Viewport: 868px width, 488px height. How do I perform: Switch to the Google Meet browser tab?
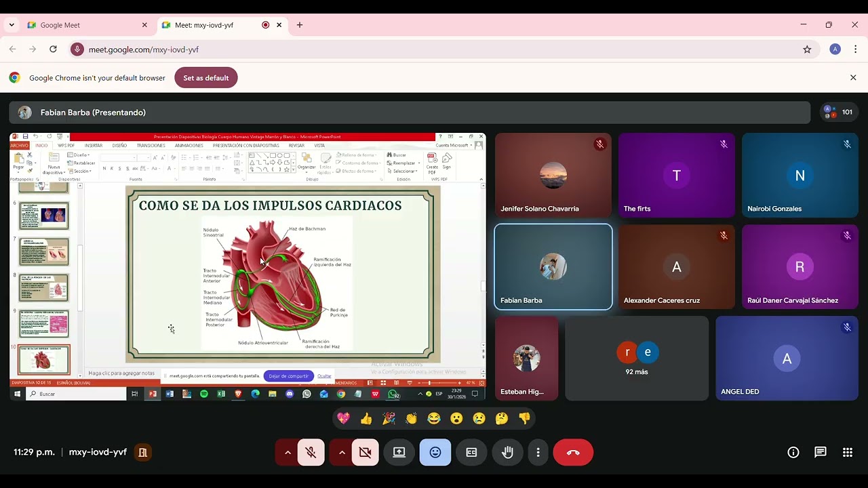(x=87, y=25)
